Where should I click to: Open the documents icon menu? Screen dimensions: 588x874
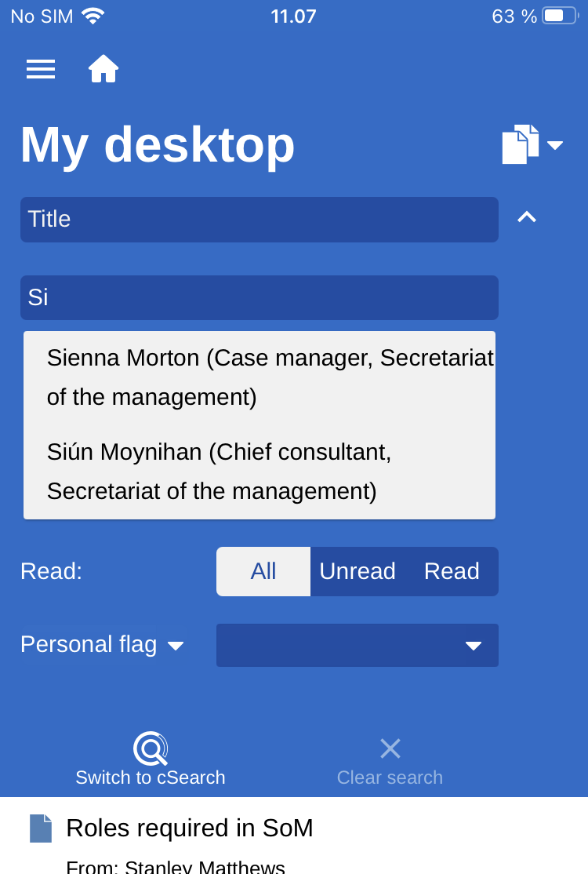click(x=521, y=144)
